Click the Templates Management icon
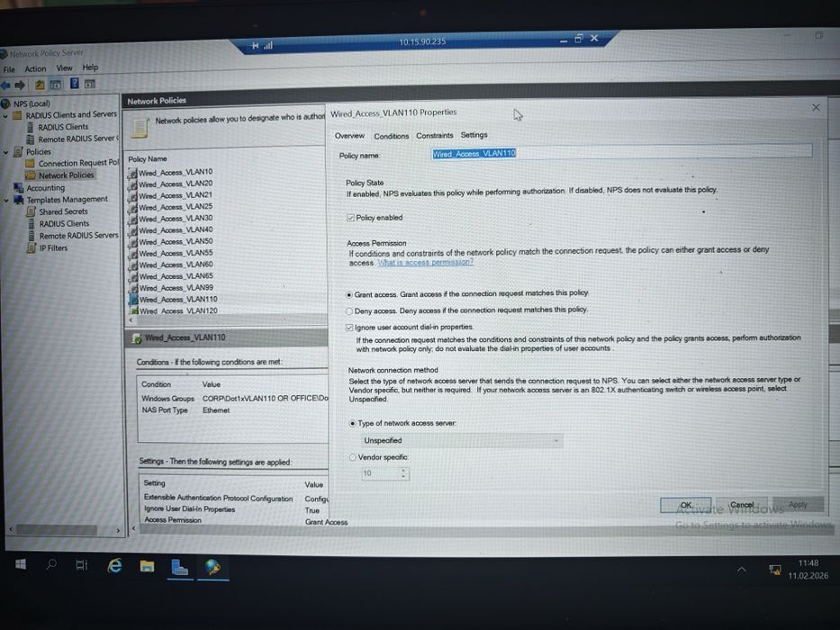This screenshot has width=840, height=630. [x=19, y=200]
